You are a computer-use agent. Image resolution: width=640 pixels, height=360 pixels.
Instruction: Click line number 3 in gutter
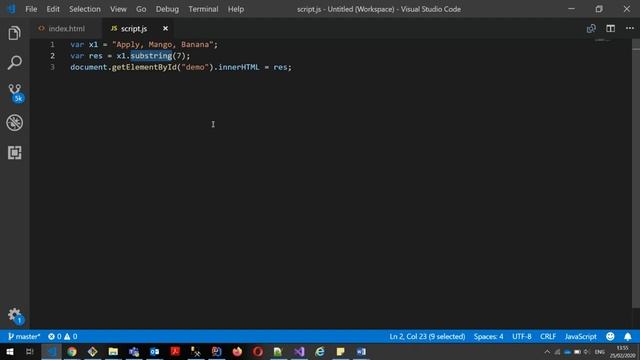[52, 67]
